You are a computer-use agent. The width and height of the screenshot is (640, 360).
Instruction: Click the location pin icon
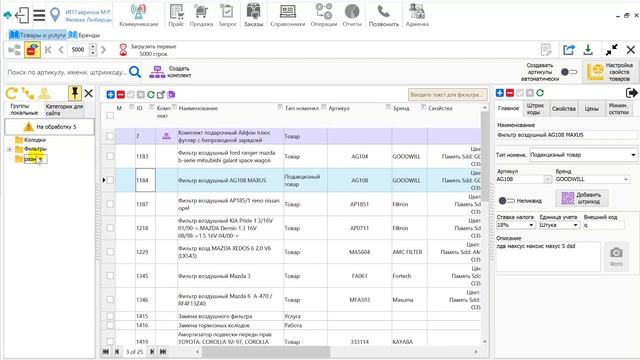coord(55,15)
